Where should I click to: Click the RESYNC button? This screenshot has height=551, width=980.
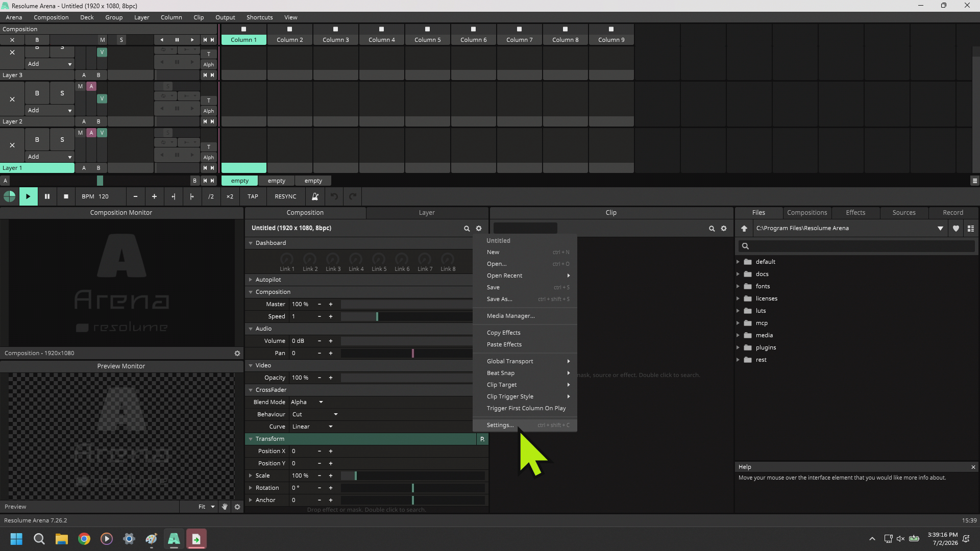coord(285,196)
